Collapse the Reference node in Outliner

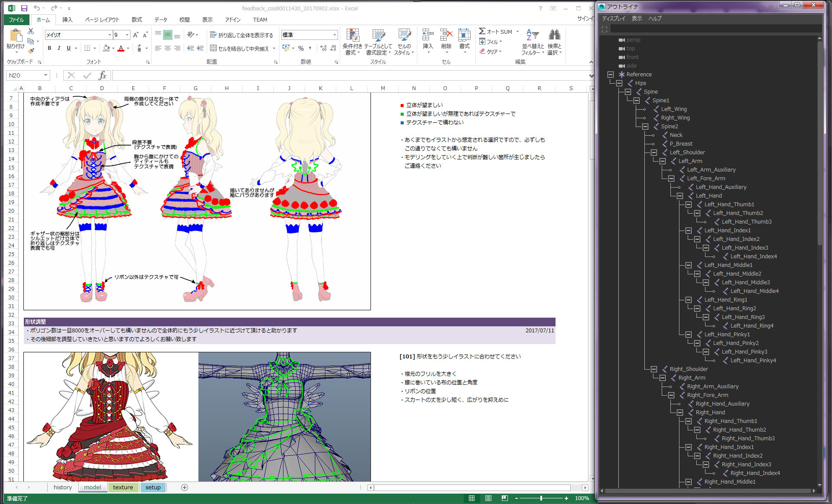[x=611, y=75]
